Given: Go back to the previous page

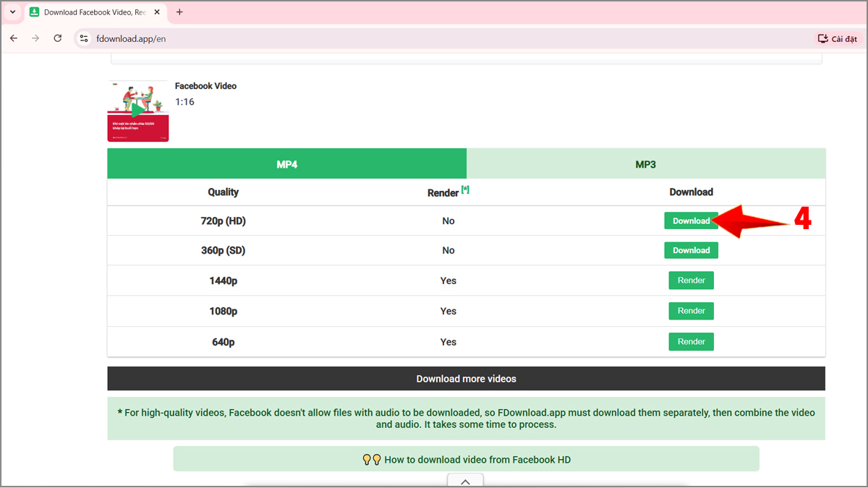Looking at the screenshot, I should point(14,38).
